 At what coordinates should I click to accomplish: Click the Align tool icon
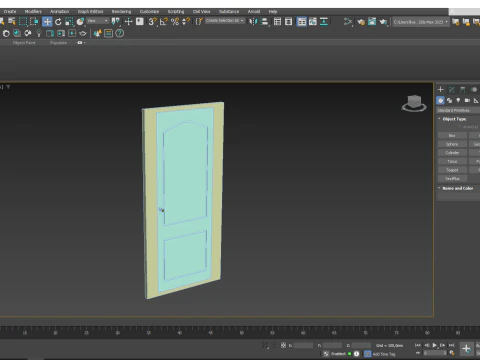point(265,22)
